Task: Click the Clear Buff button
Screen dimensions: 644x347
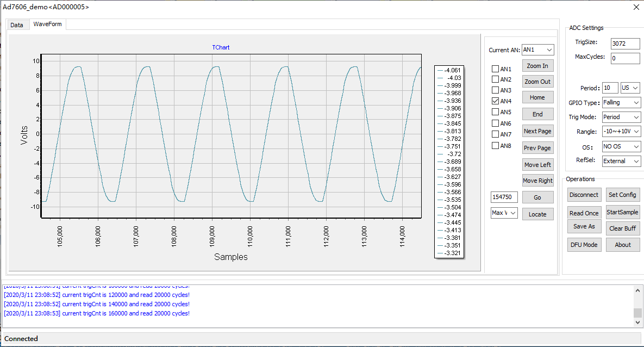Action: [x=623, y=228]
